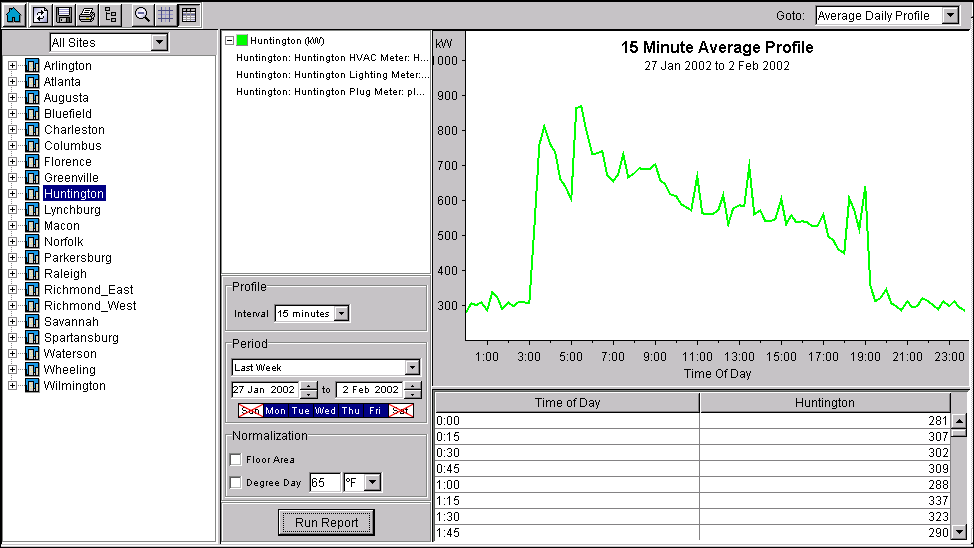Image resolution: width=974 pixels, height=548 pixels.
Task: Click the Home icon in the toolbar
Action: 14,15
